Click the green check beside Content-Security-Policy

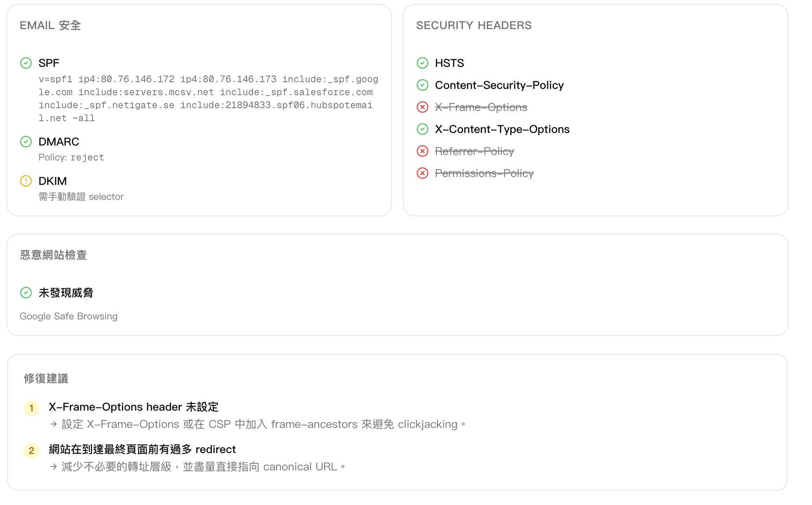pyautogui.click(x=423, y=85)
